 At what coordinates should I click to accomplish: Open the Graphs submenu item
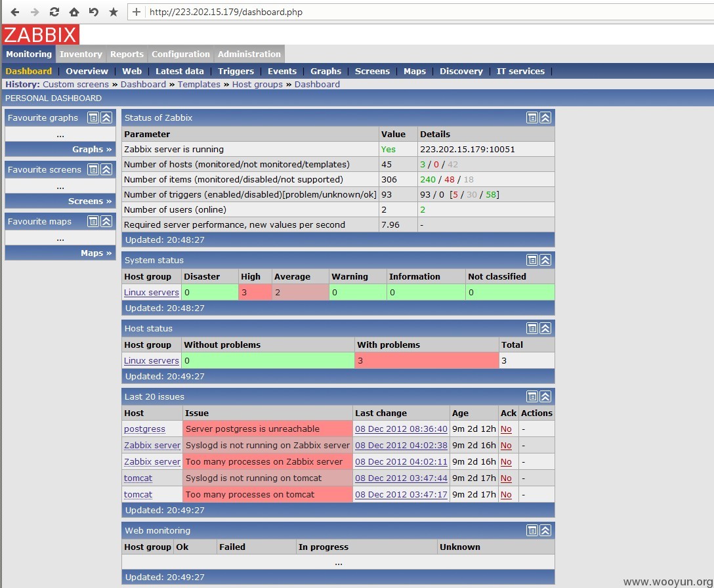pos(325,71)
